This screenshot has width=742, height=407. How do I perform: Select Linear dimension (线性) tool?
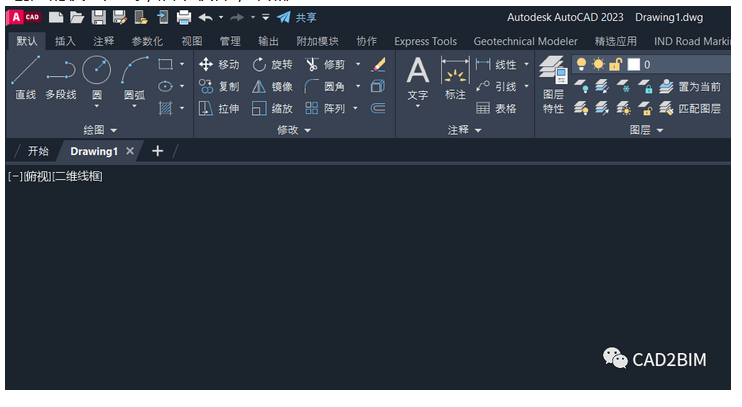click(496, 64)
